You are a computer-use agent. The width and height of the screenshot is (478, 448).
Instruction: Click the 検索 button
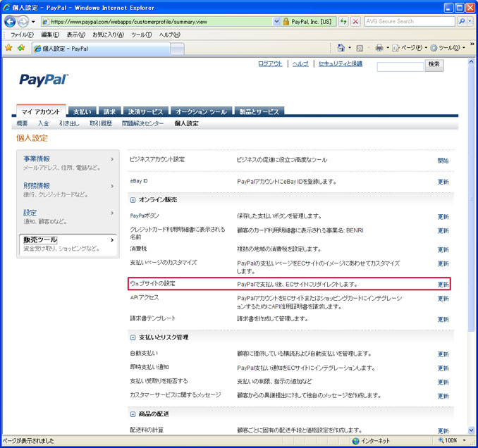tap(434, 65)
